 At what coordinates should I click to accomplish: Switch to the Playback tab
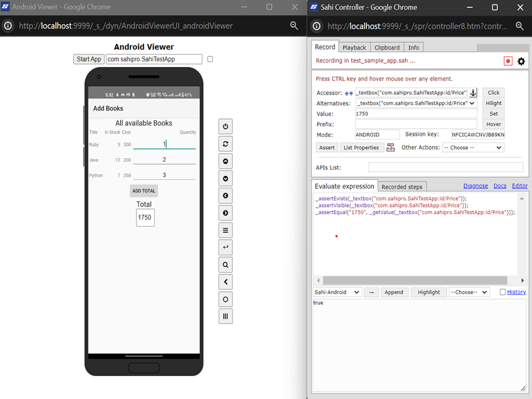click(x=354, y=48)
